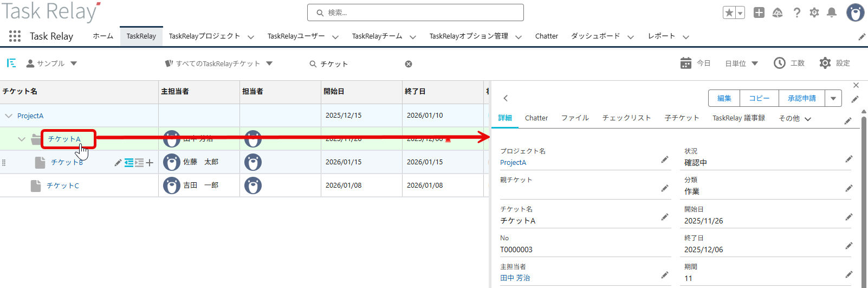
Task: Expand the TaskRelayユーザー tab menu arrow
Action: point(335,37)
